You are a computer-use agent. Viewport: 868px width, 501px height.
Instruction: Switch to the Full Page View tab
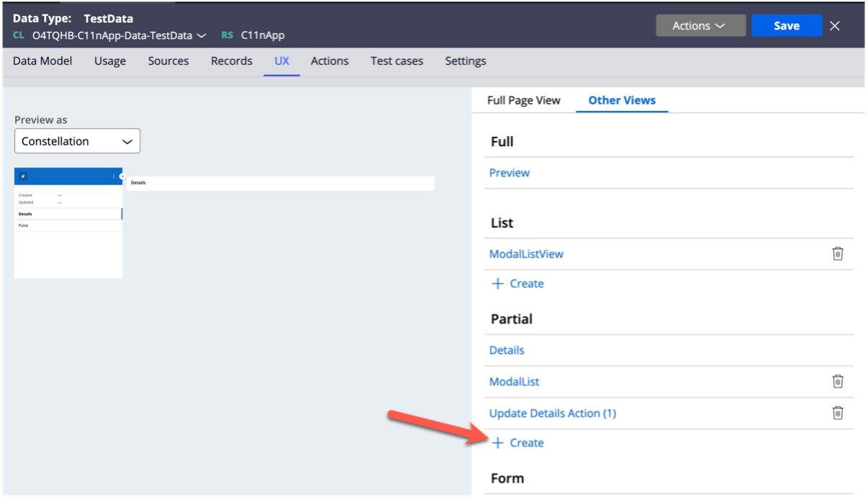coord(523,100)
